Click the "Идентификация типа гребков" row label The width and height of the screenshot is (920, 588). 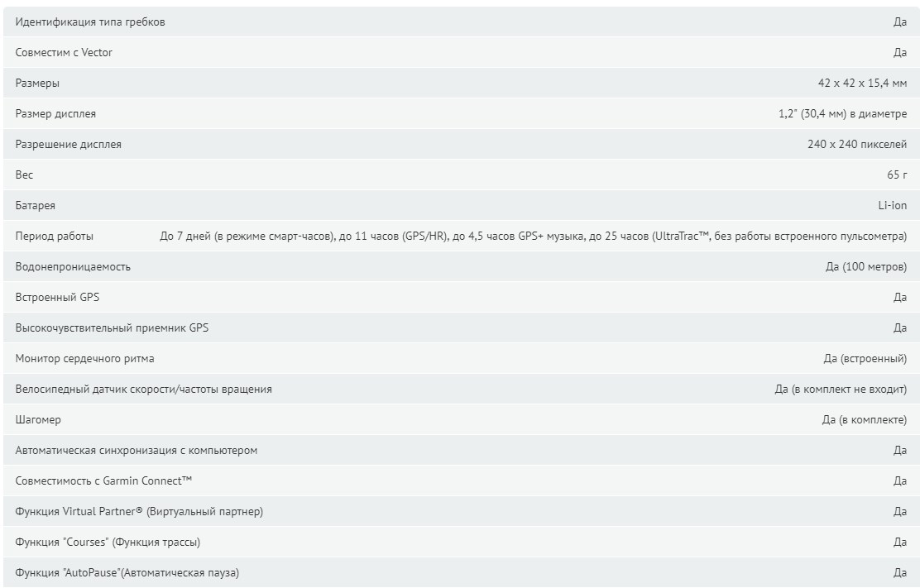[90, 22]
